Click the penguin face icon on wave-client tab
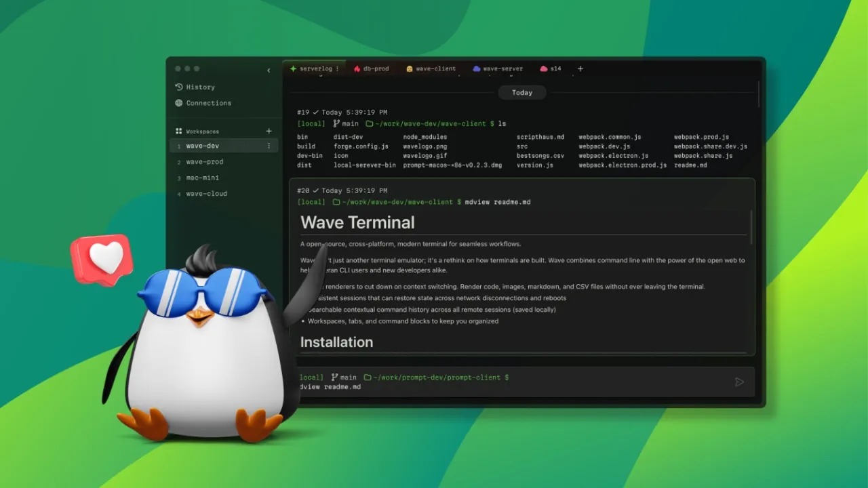The image size is (868, 488). 409,68
